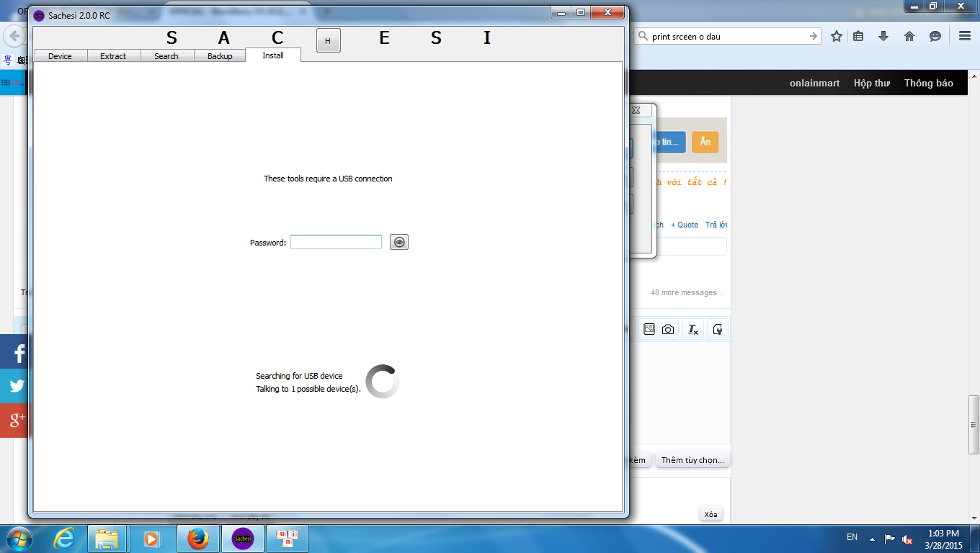Image resolution: width=980 pixels, height=553 pixels.
Task: Bookmark page with the star icon
Action: click(836, 36)
